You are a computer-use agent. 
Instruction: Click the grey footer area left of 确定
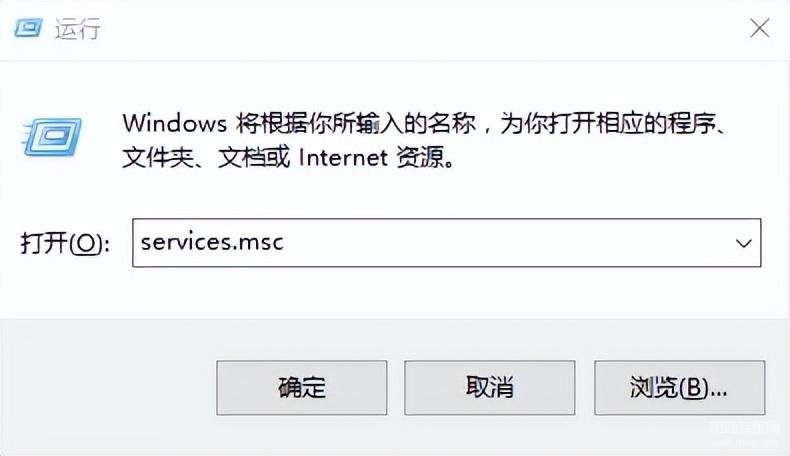(108, 387)
